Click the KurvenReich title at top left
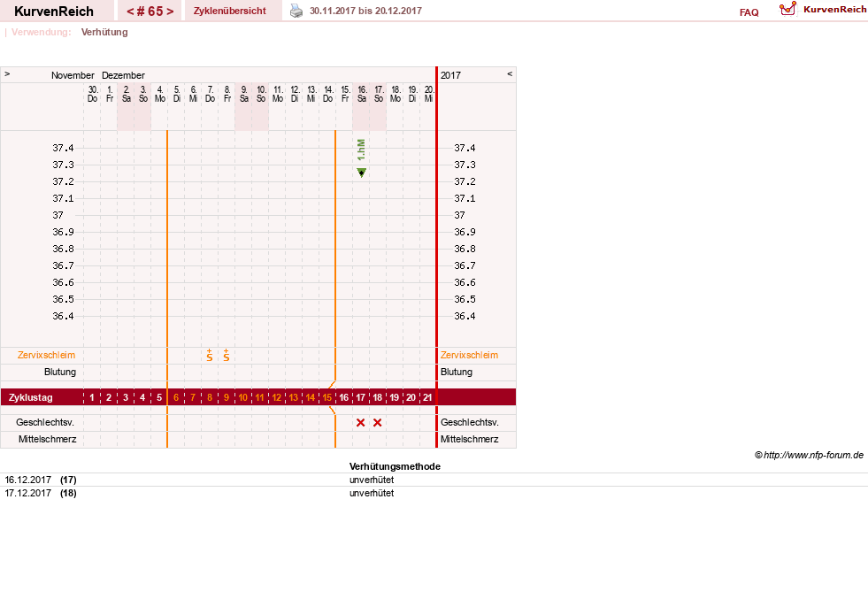The width and height of the screenshot is (868, 607). (x=54, y=12)
